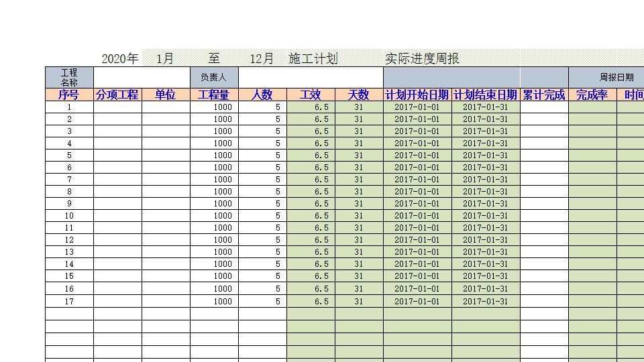Select the 周报日期 header cell

606,77
